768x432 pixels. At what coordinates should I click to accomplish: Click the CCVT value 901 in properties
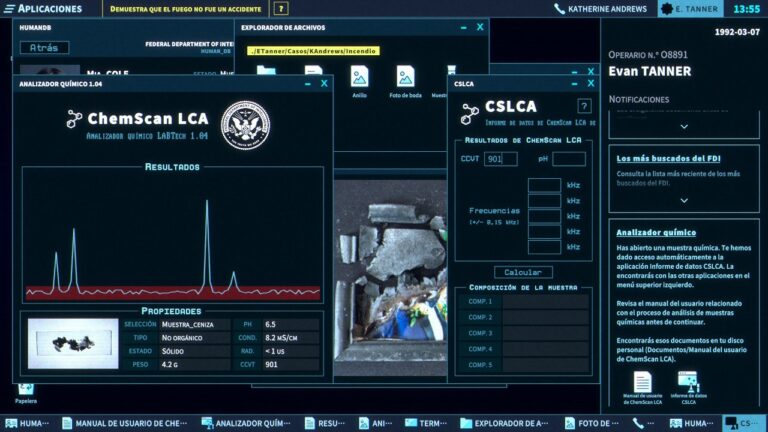coord(291,364)
